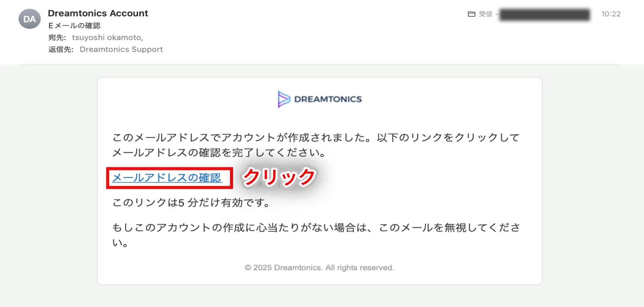The height and width of the screenshot is (307, 644).
Task: Select the Dreamtonics Account sender name
Action: pyautogui.click(x=98, y=13)
